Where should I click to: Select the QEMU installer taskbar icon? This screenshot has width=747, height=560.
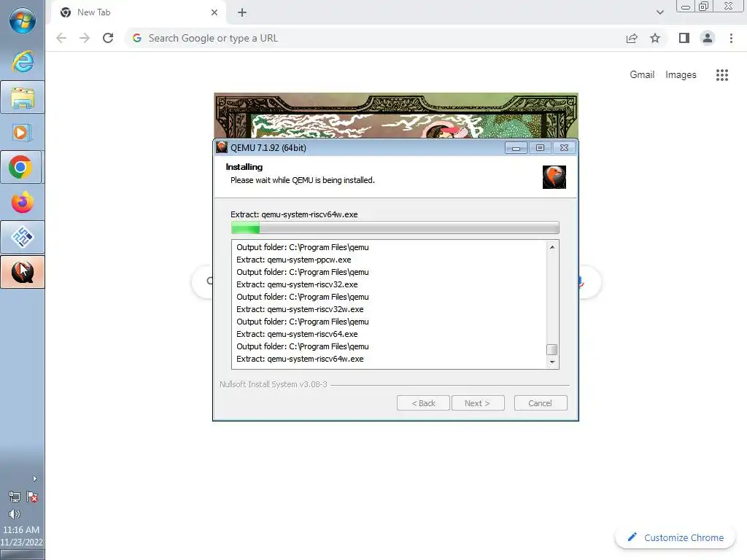pyautogui.click(x=23, y=272)
